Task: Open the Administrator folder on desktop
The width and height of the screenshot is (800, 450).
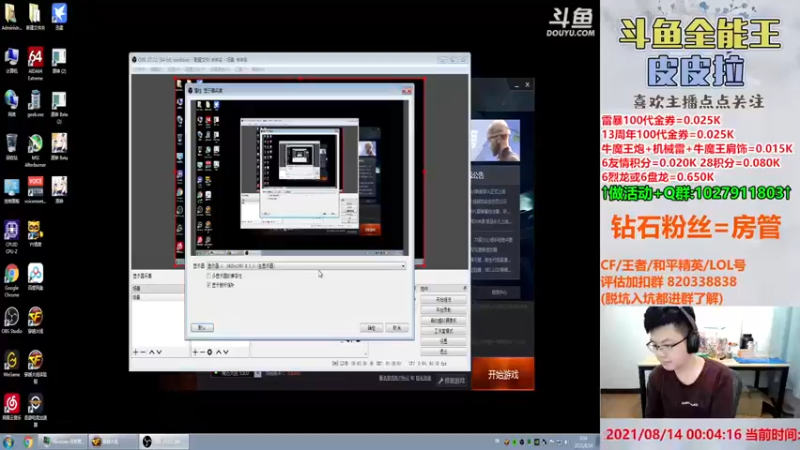Action: point(11,17)
